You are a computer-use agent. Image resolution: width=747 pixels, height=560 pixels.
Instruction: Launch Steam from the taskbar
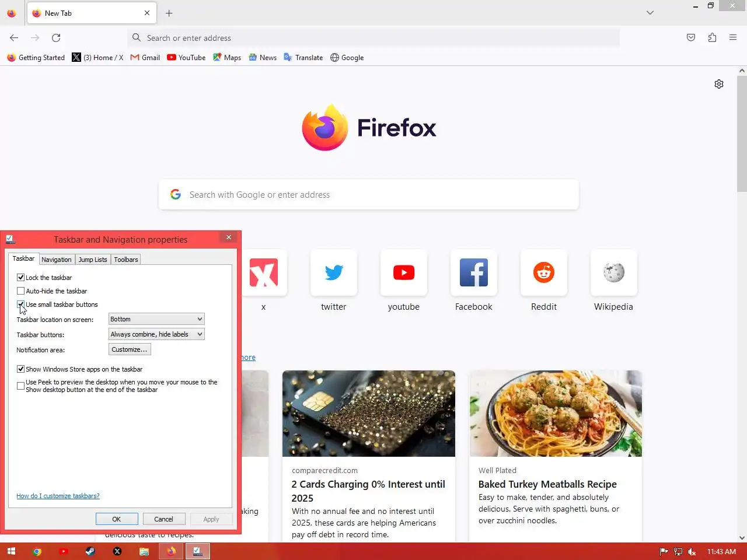(x=90, y=551)
